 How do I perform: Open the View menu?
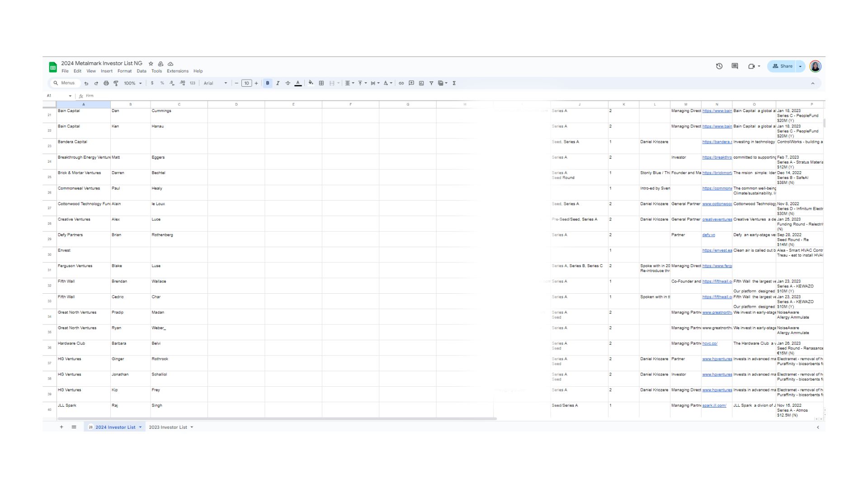point(91,71)
